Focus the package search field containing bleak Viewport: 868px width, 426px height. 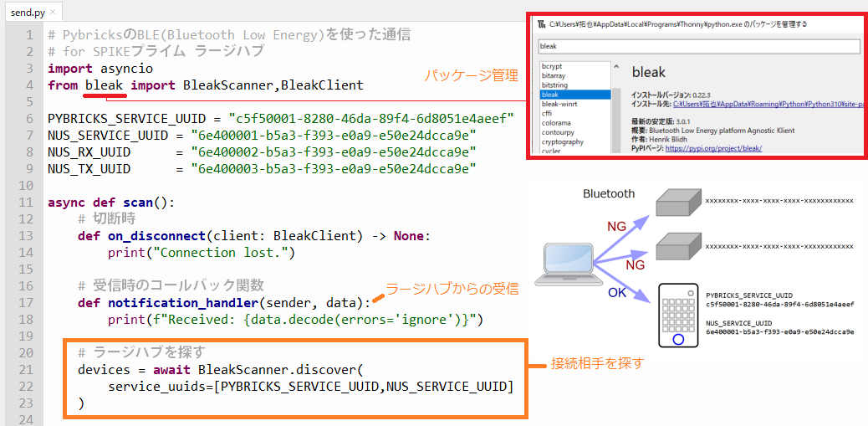697,47
